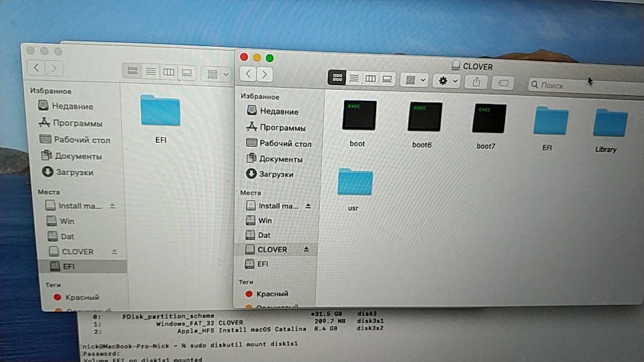Viewport: 644px width, 362px height.
Task: Open the Library folder
Action: click(x=610, y=123)
